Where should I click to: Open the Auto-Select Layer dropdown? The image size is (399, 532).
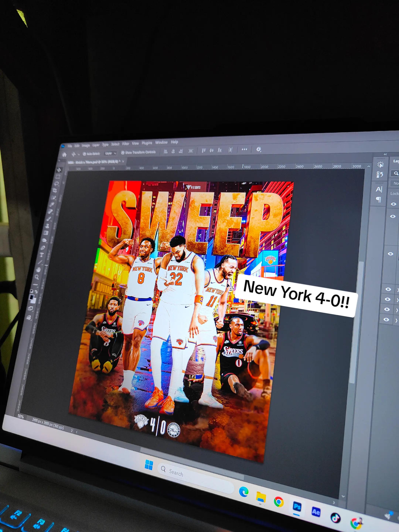point(110,153)
